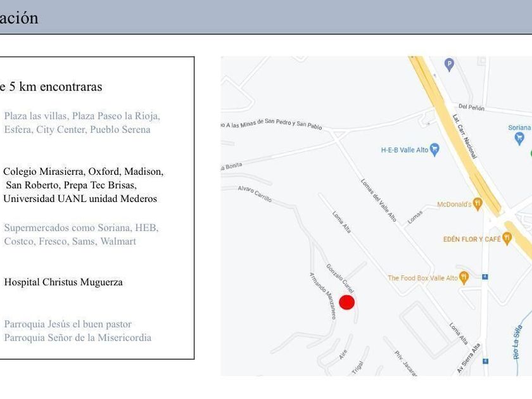Screen dimensions: 532x399
Task: Click the Alvaro Carrillo street label
Action: [x=255, y=194]
